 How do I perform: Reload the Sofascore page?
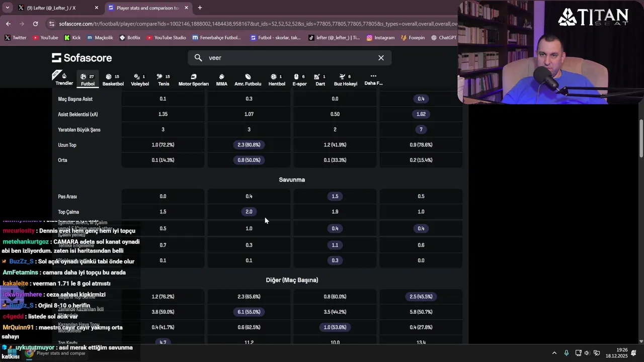[35, 24]
